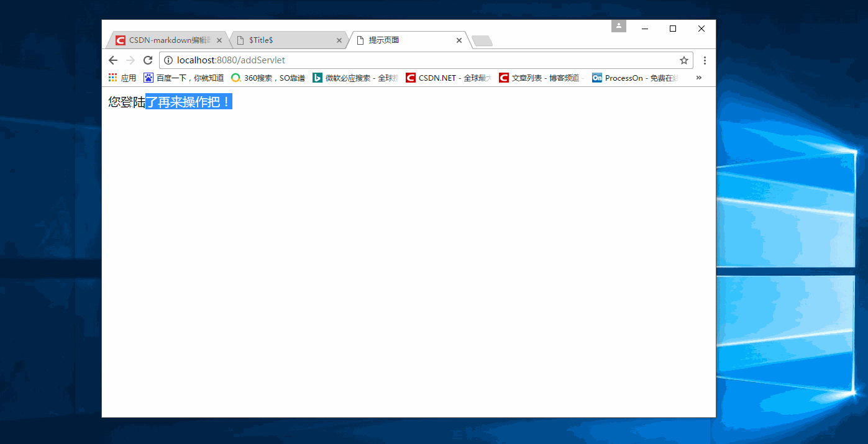Click the site info icon in address bar
The width and height of the screenshot is (868, 444).
(168, 60)
